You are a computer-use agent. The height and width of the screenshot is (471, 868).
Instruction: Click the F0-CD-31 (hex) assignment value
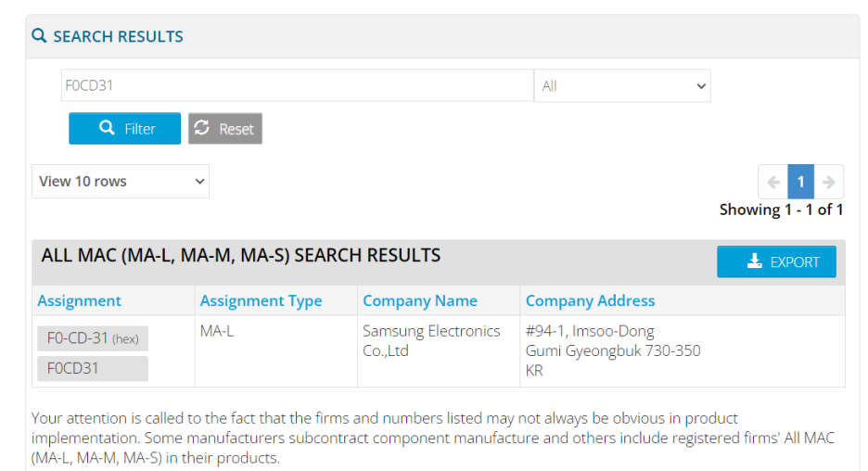[x=93, y=338]
